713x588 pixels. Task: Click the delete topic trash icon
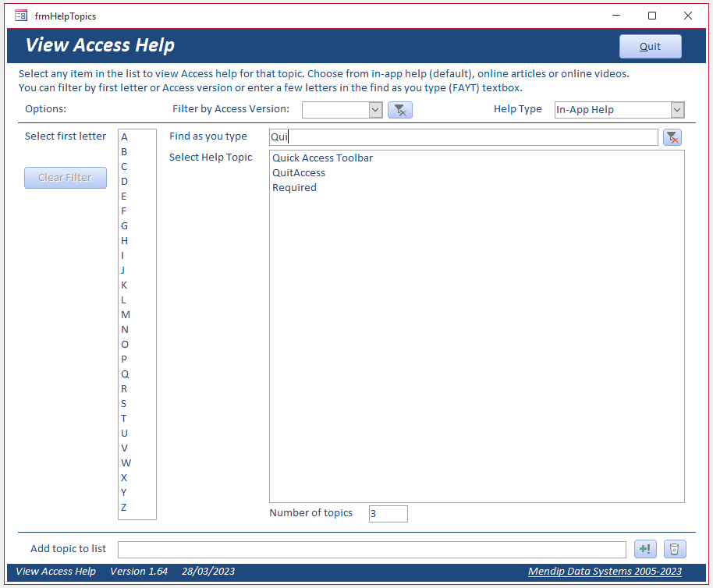(x=675, y=549)
